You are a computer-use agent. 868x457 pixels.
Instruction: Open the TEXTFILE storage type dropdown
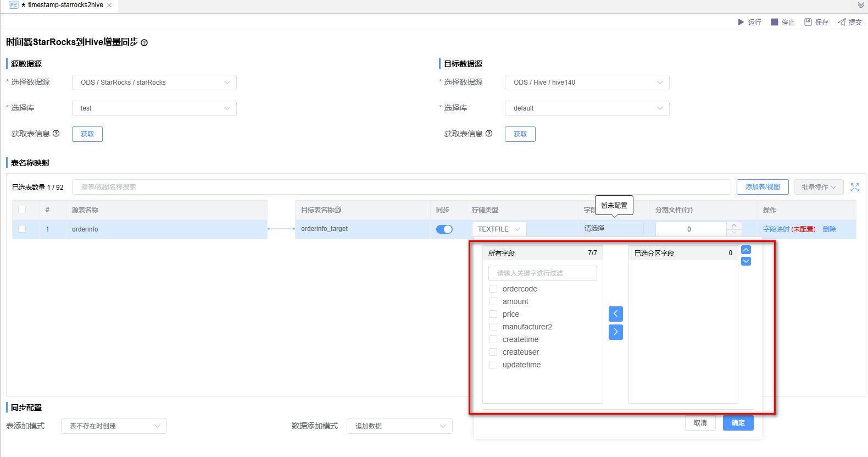[499, 229]
